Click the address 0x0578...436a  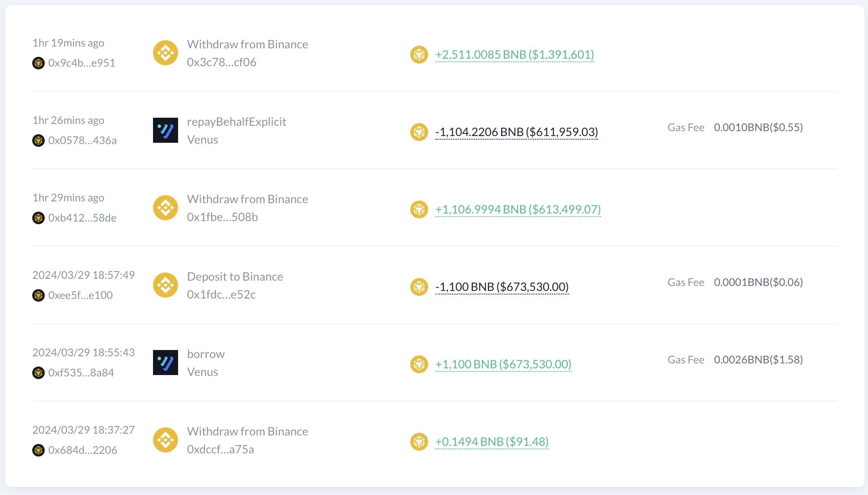82,140
